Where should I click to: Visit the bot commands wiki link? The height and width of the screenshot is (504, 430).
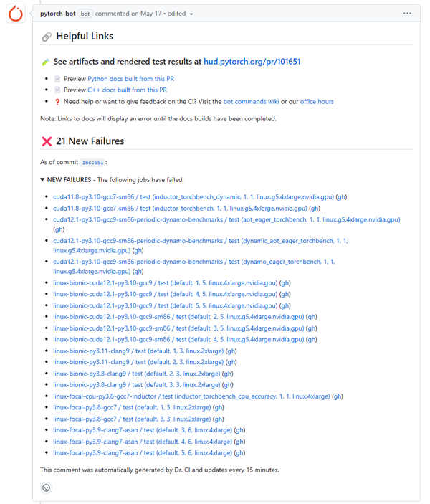click(x=251, y=102)
